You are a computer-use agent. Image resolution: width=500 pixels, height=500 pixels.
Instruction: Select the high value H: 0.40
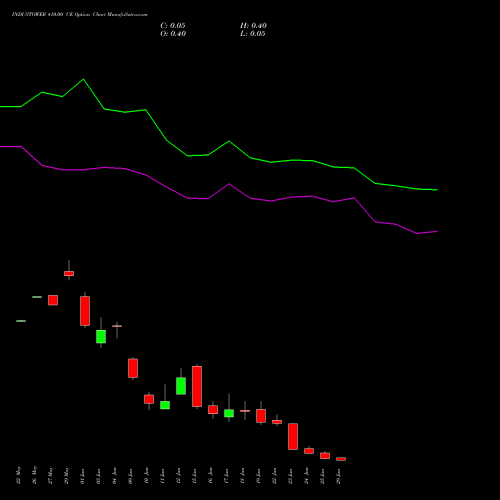point(253,26)
